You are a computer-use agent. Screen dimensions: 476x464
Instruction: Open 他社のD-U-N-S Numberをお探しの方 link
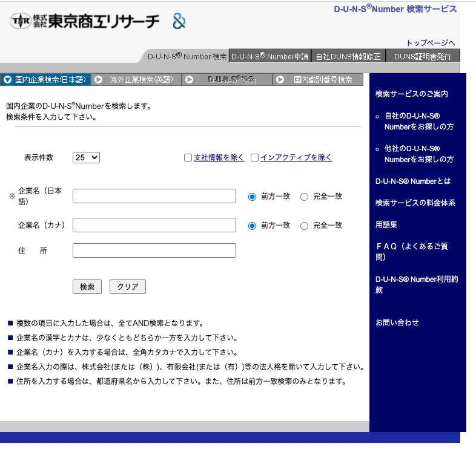tap(419, 154)
